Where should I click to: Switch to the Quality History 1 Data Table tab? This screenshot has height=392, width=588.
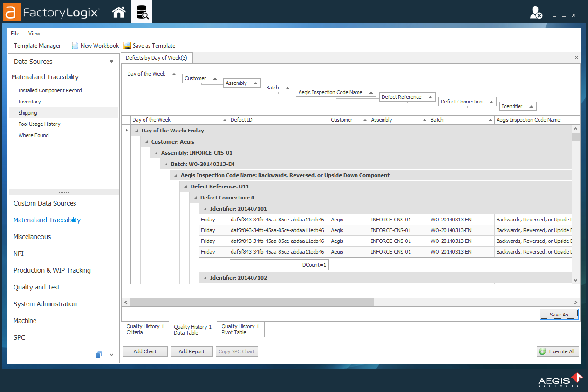(x=192, y=330)
